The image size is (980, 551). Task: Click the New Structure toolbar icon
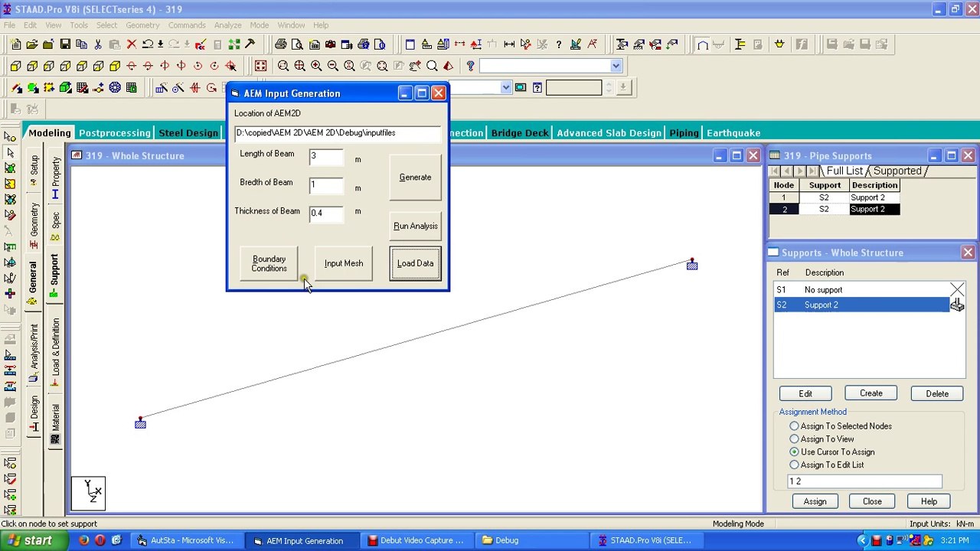point(15,44)
